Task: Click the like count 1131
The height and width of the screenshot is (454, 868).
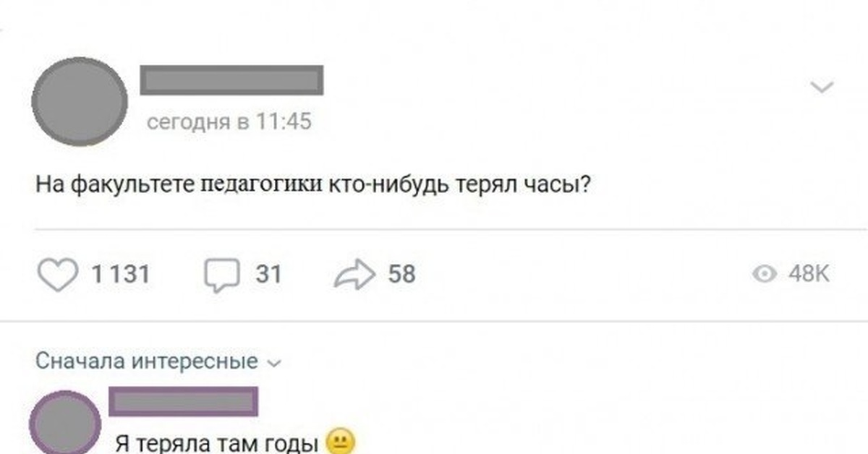Action: 120,275
